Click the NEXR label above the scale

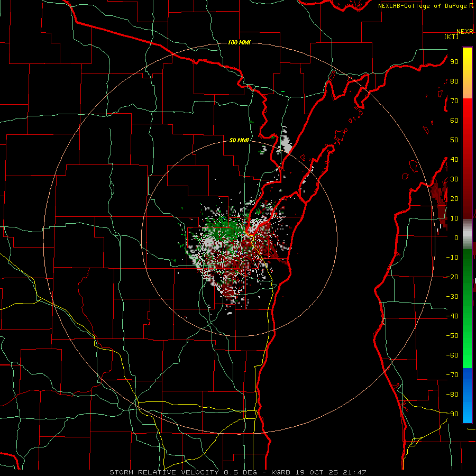click(465, 32)
